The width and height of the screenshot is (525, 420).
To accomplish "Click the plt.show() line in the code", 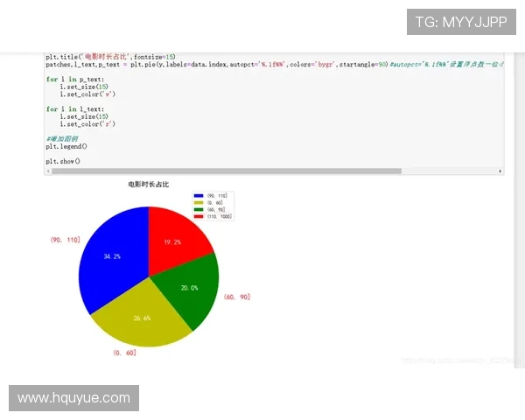I will [63, 162].
